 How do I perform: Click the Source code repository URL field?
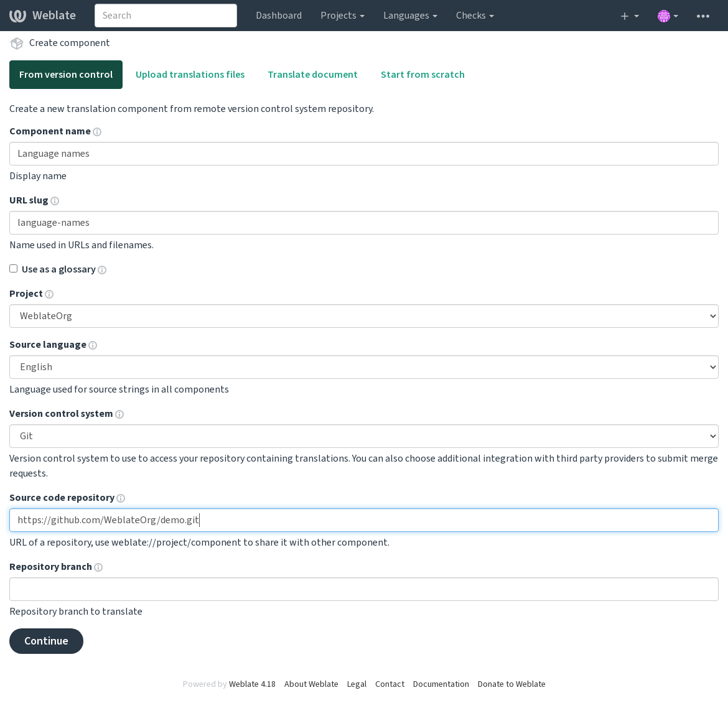coord(363,521)
